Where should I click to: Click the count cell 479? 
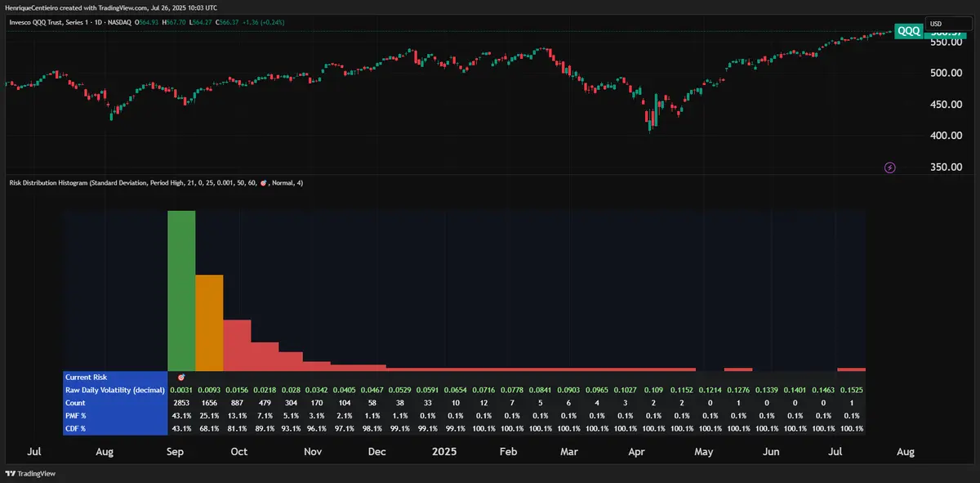pyautogui.click(x=265, y=404)
